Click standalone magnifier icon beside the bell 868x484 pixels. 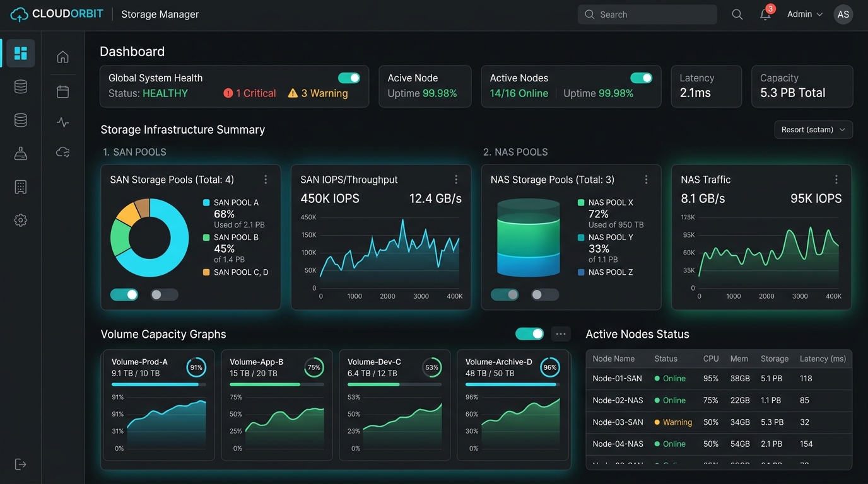[737, 14]
